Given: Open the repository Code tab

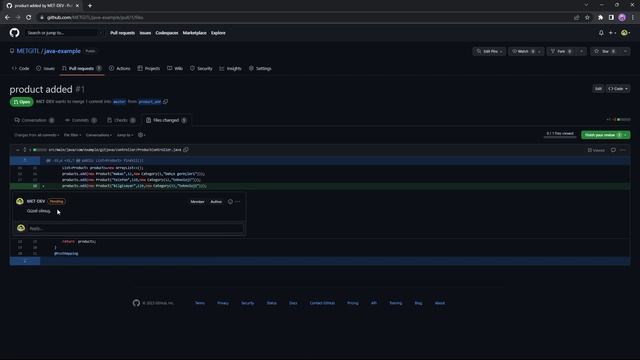Looking at the screenshot, I should click(21, 69).
